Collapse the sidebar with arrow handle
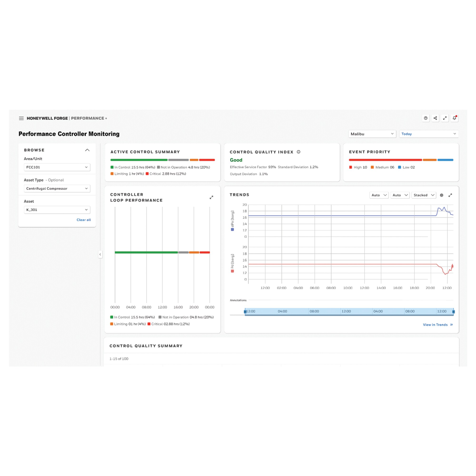 click(x=100, y=254)
